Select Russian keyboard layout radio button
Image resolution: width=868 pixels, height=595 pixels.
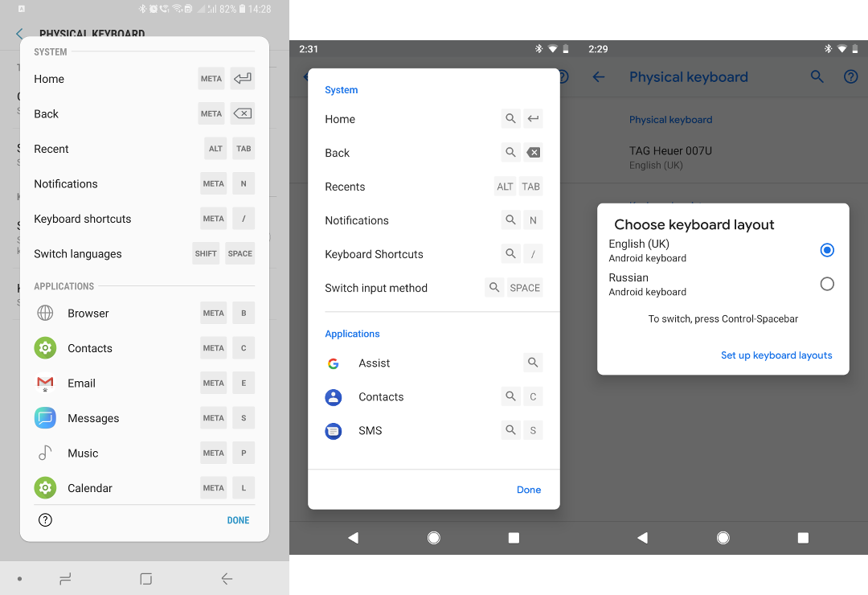[827, 284]
